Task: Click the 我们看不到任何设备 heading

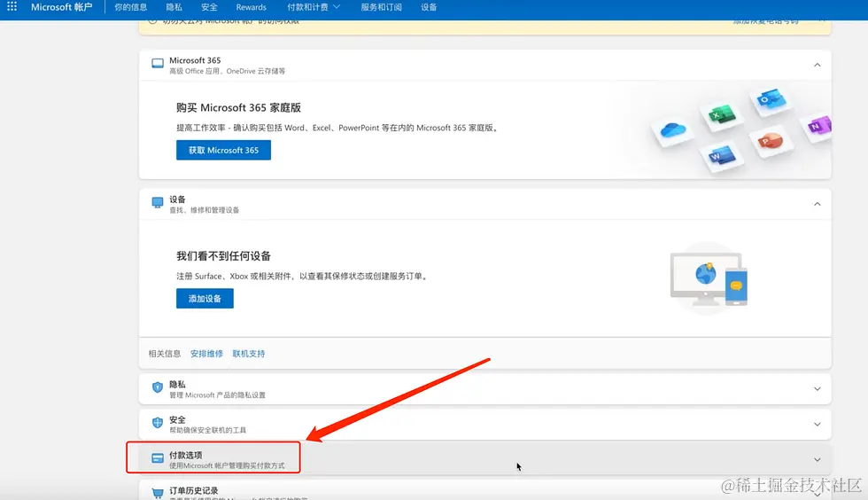Action: tap(223, 256)
